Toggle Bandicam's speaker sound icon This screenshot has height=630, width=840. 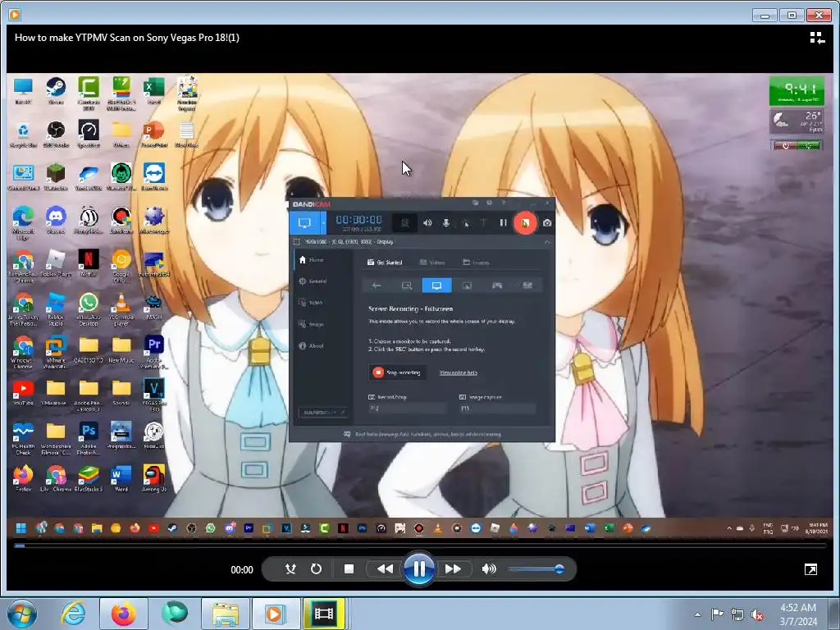pos(427,222)
